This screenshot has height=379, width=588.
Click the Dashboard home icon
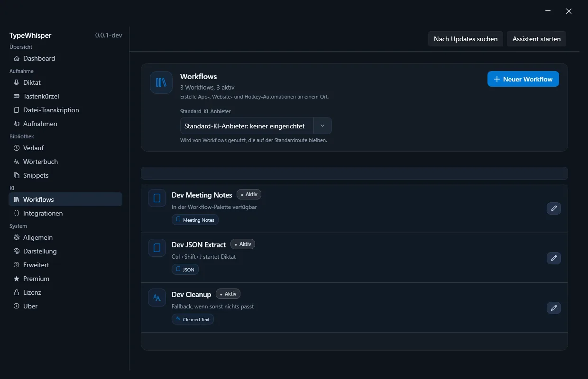coord(17,58)
